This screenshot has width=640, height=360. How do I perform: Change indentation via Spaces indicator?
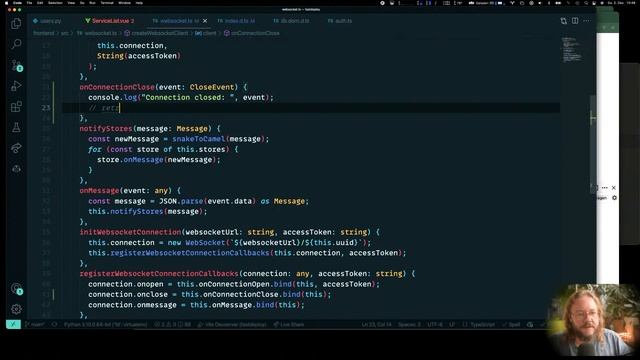point(409,324)
